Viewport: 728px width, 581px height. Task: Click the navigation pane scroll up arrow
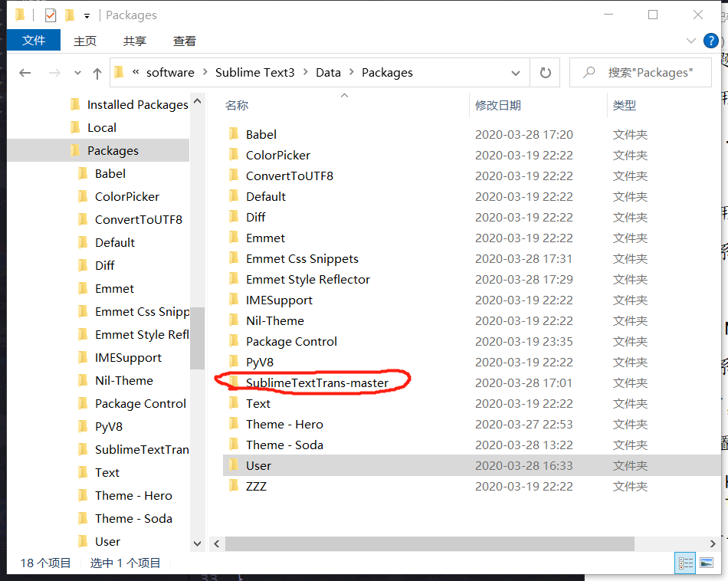coord(197,101)
